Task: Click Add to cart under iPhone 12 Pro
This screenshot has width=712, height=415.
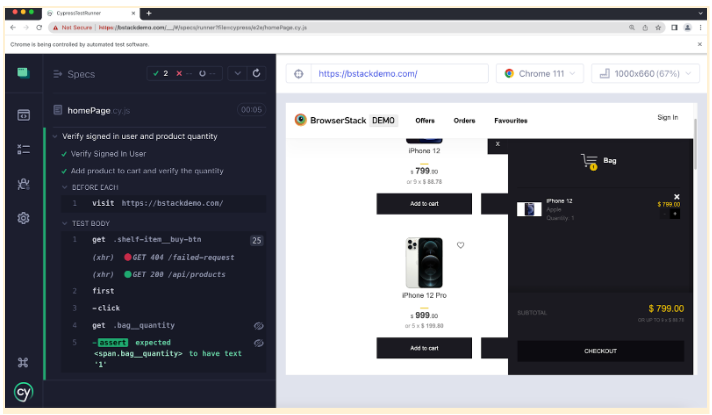Action: (424, 348)
